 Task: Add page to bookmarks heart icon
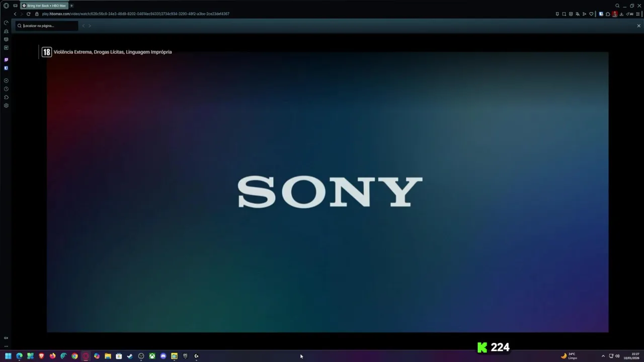click(591, 14)
